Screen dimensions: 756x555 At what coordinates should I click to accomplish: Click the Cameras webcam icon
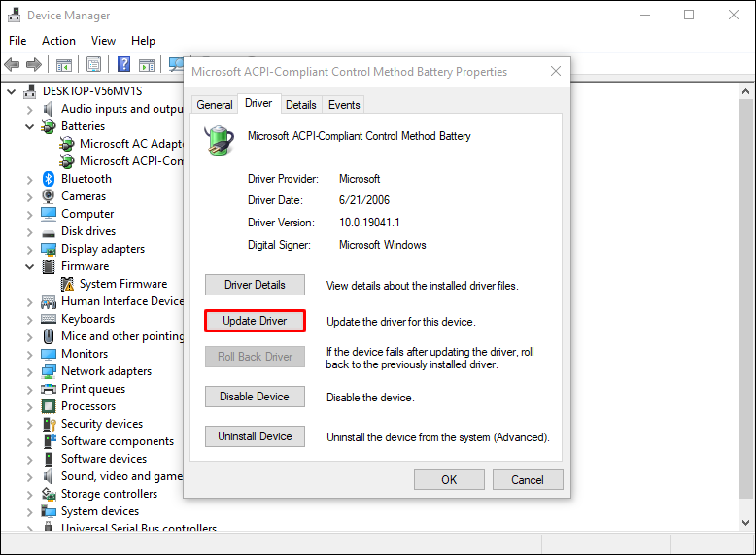click(49, 196)
